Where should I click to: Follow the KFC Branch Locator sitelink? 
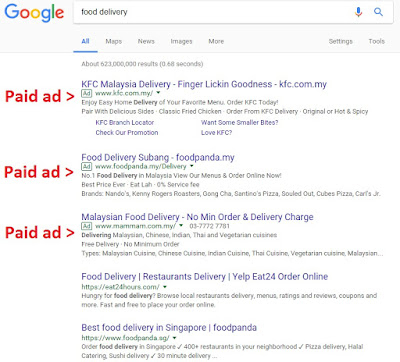(125, 122)
